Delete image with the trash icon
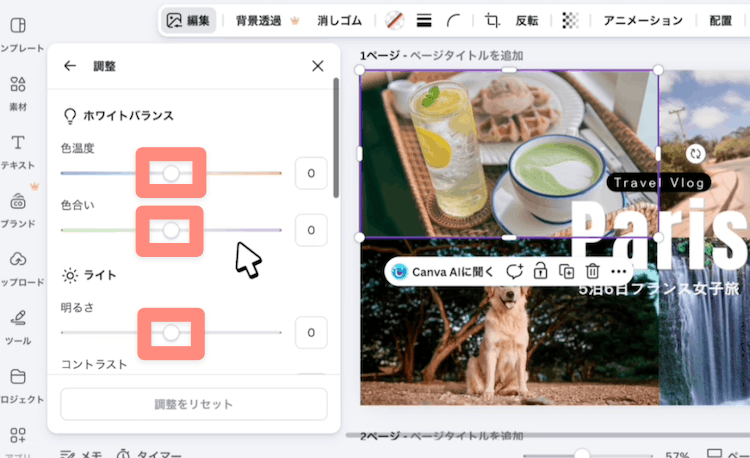750x458 pixels. [592, 272]
